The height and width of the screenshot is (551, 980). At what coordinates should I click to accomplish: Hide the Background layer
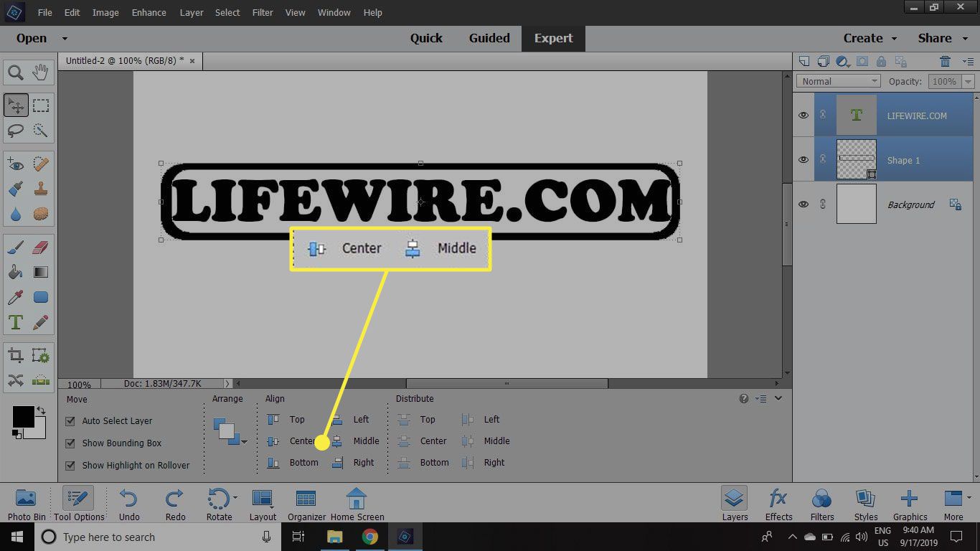(804, 204)
